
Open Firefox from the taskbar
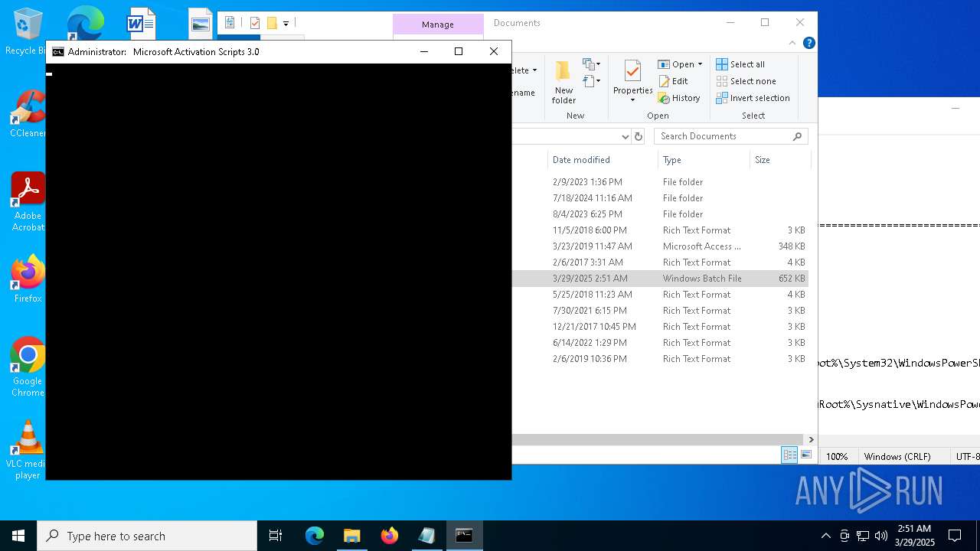coord(390,536)
